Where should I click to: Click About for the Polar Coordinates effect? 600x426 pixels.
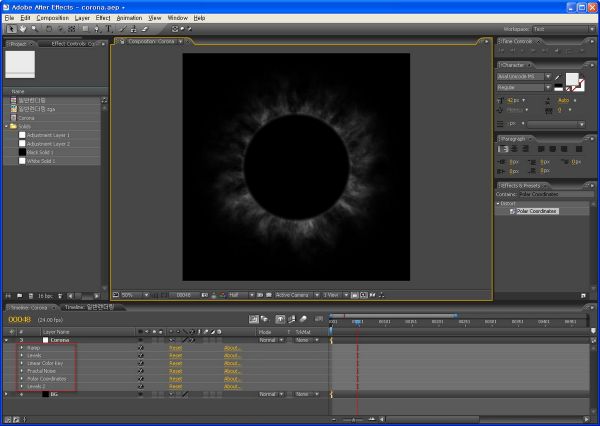pos(232,379)
